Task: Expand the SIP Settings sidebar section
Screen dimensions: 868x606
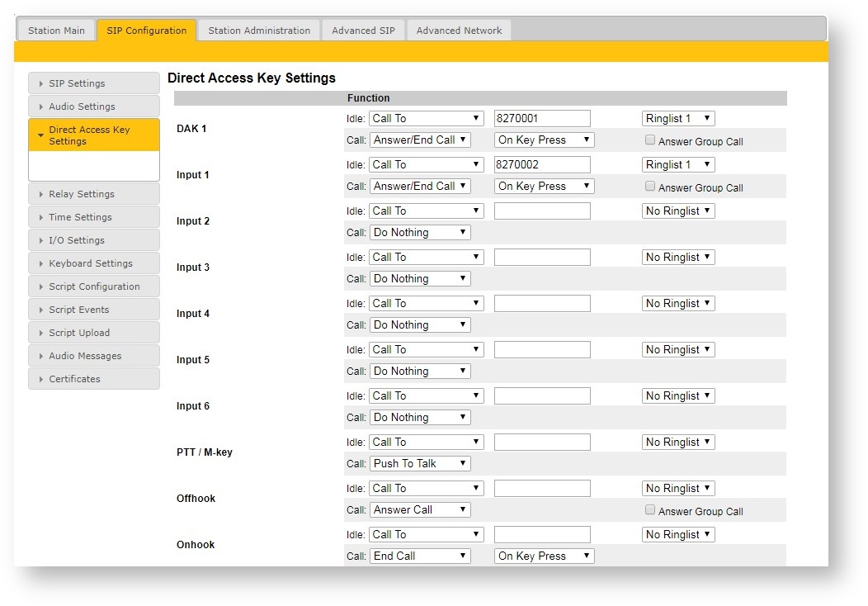Action: tap(93, 83)
